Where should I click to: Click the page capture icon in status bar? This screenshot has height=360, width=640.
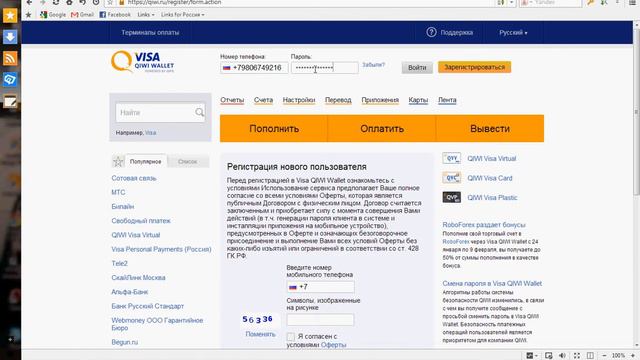point(548,356)
